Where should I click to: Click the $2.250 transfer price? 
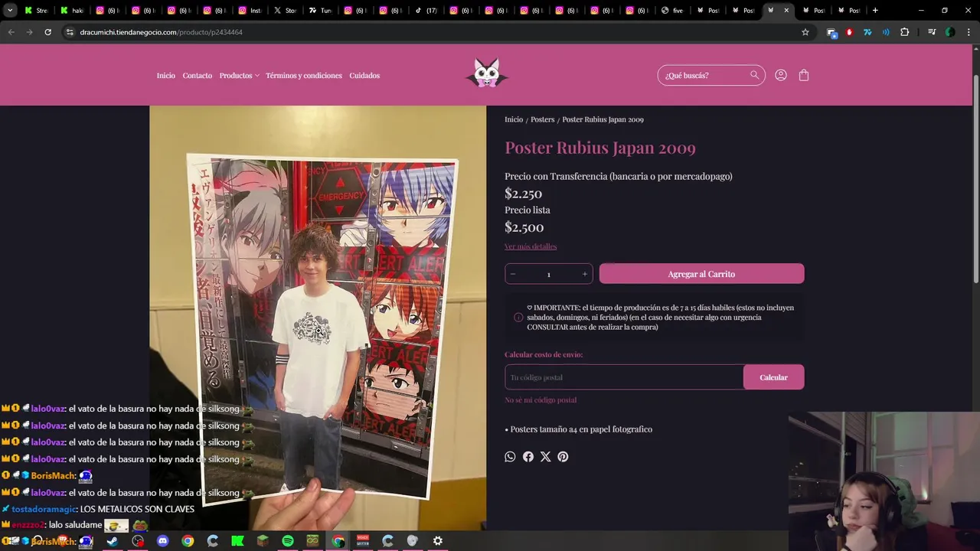[523, 194]
